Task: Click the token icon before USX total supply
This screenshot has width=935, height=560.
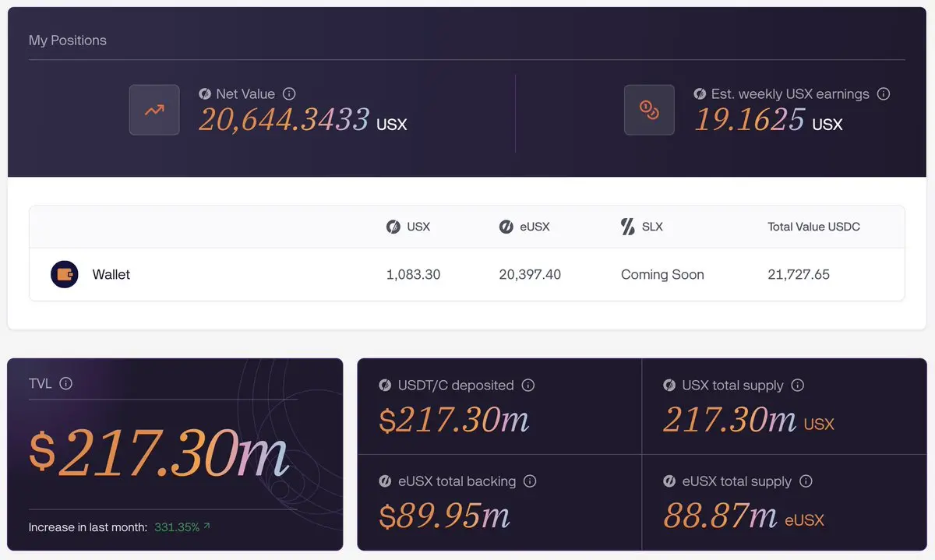Action: [x=669, y=386]
